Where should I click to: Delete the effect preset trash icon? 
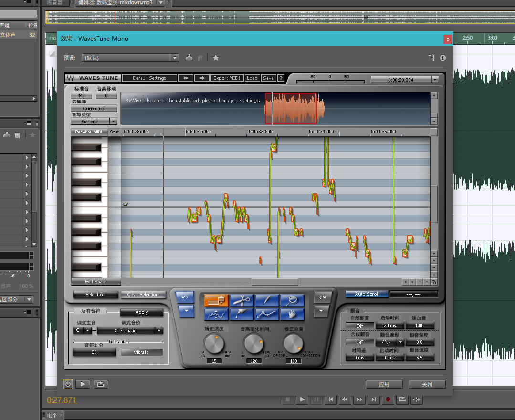point(200,58)
